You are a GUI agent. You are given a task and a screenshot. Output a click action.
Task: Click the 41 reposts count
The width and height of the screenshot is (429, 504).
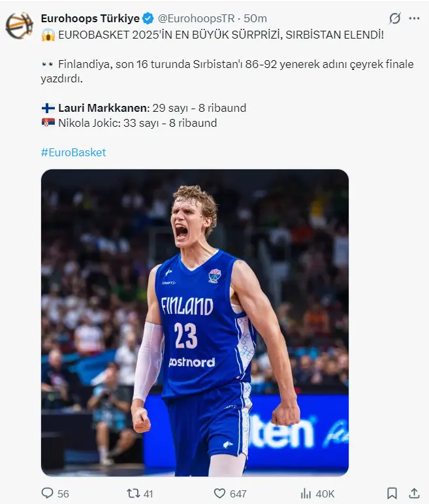pos(148,494)
